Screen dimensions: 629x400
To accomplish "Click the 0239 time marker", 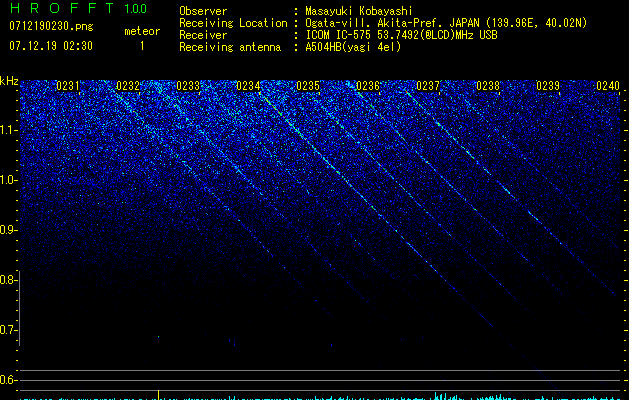I will (548, 86).
